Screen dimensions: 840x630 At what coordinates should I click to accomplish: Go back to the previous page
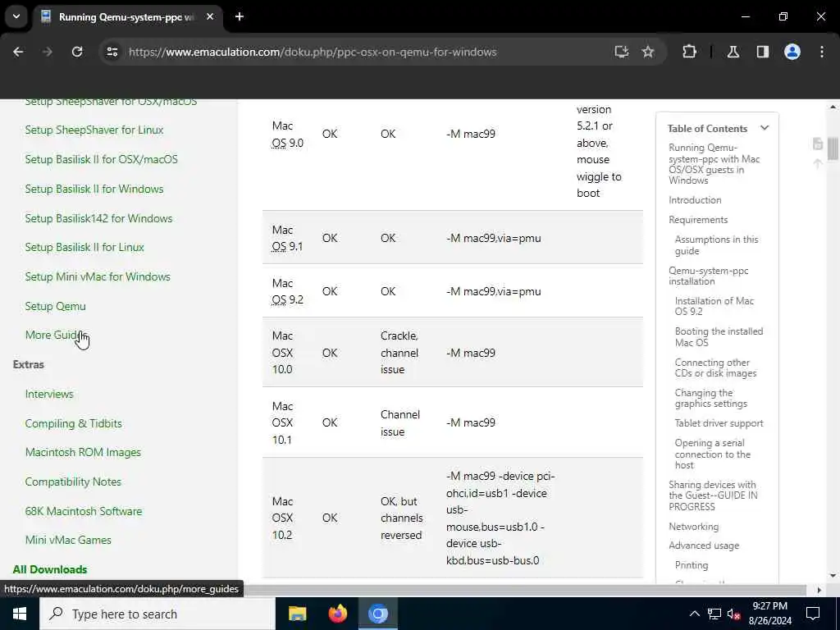tap(18, 52)
